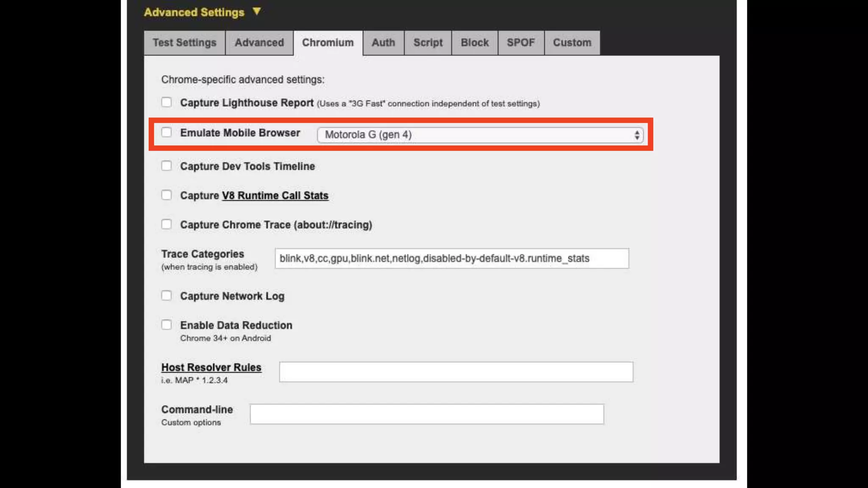868x488 pixels.
Task: Select the Custom tab
Action: tap(572, 43)
